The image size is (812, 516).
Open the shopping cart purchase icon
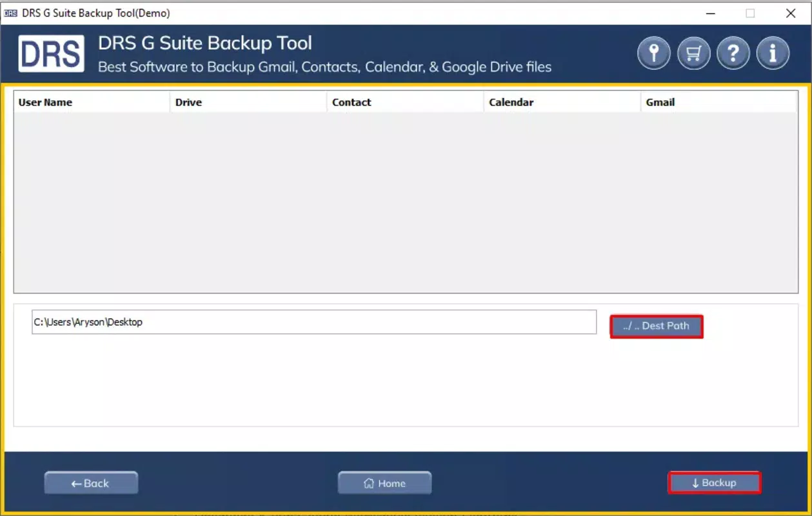(693, 53)
